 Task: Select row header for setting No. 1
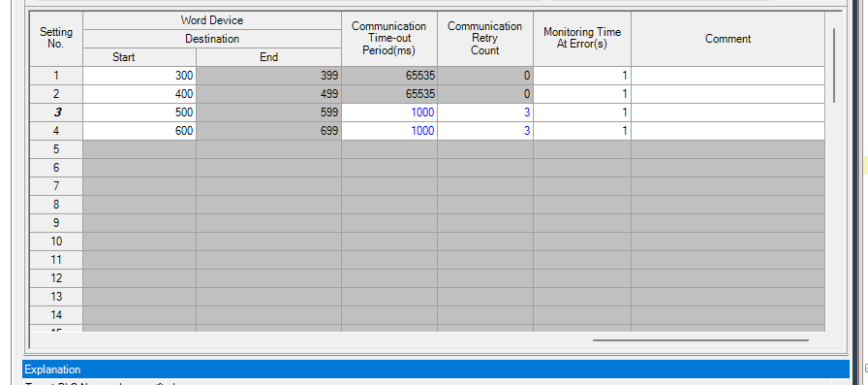coord(56,76)
